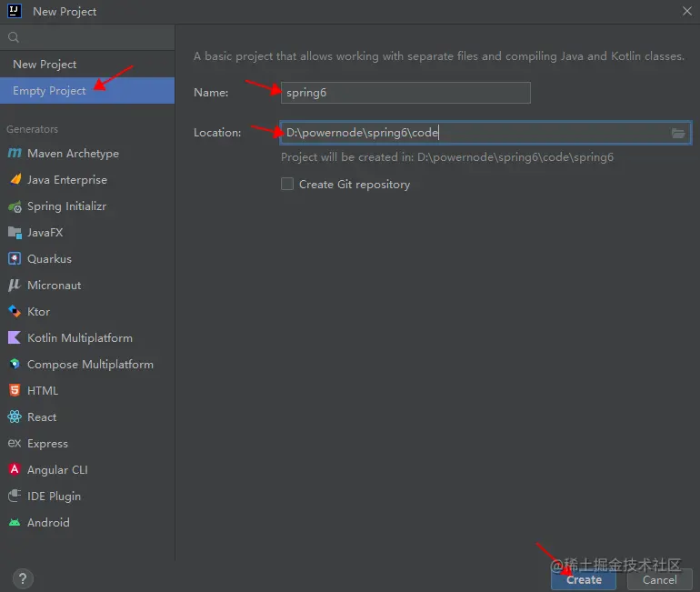Select Compose Multiplatform label
Viewport: 700px width, 592px height.
point(90,365)
